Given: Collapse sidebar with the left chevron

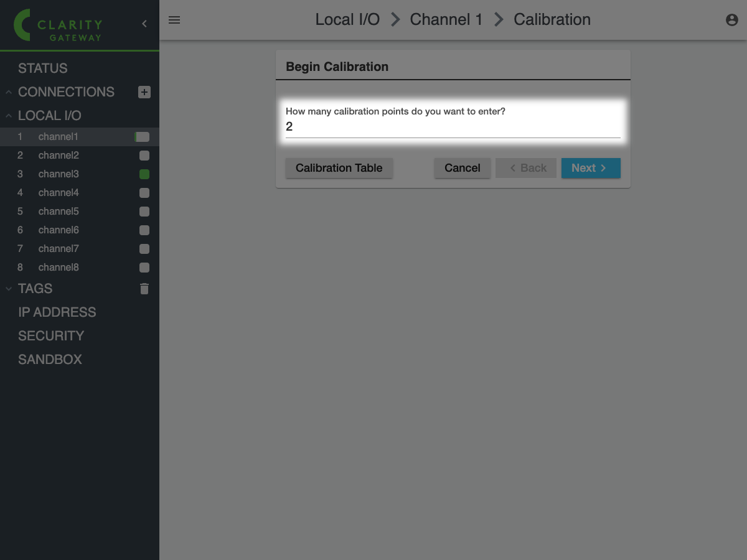Looking at the screenshot, I should point(144,24).
